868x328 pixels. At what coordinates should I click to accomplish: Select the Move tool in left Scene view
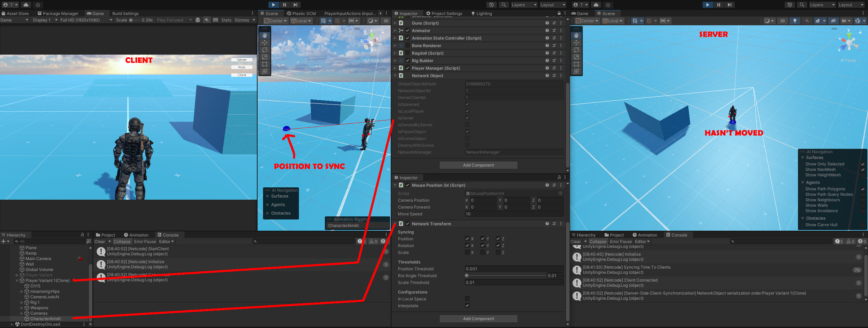coord(265,43)
